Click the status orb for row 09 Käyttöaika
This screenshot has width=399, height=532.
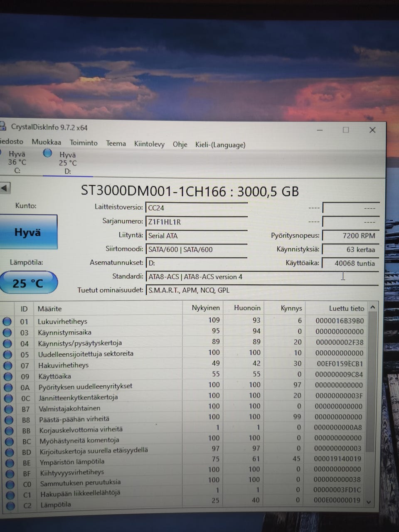pos(8,377)
